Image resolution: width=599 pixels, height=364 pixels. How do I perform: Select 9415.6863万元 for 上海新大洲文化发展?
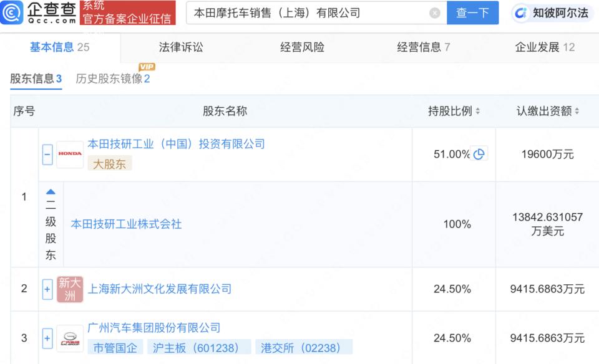tap(547, 289)
